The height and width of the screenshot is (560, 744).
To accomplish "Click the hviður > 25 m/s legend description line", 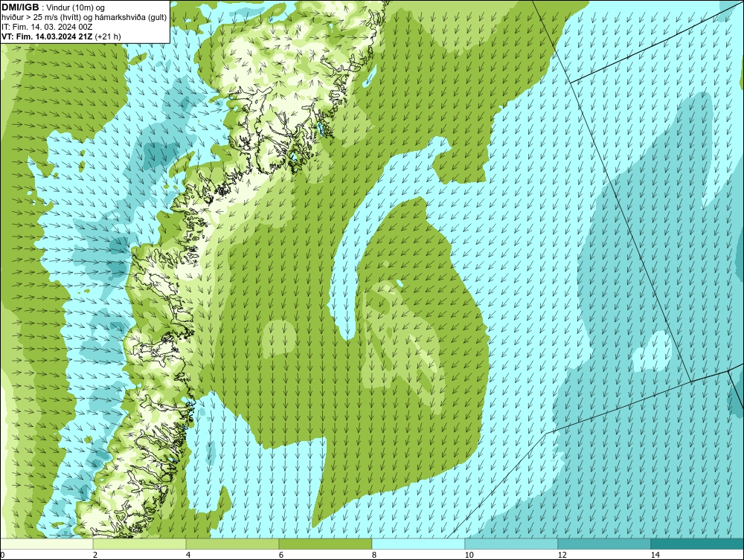I will [x=84, y=17].
